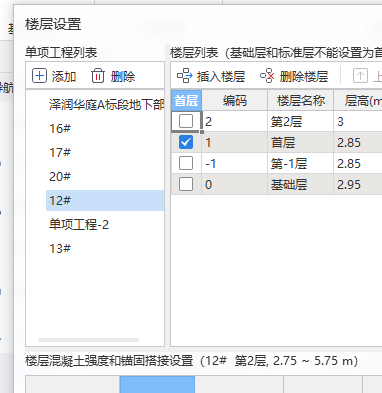Select project 12#
The width and height of the screenshot is (382, 393).
click(105, 200)
